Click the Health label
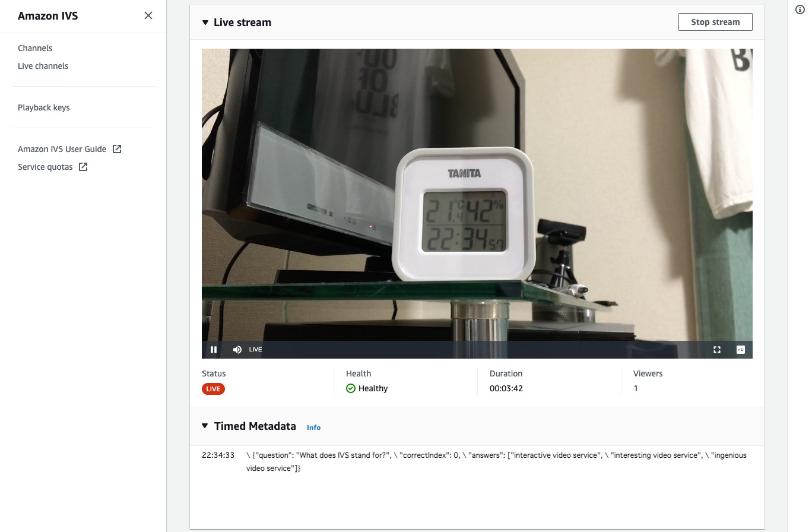 tap(359, 373)
